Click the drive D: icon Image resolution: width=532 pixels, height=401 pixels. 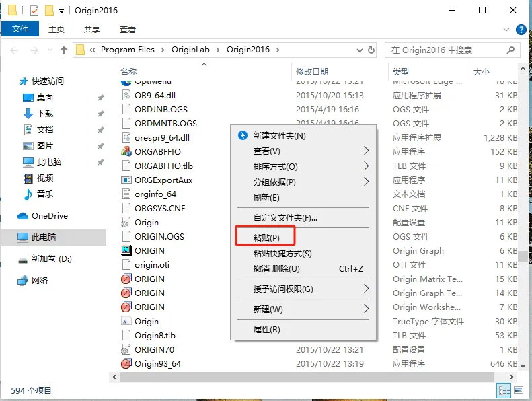tap(23, 261)
